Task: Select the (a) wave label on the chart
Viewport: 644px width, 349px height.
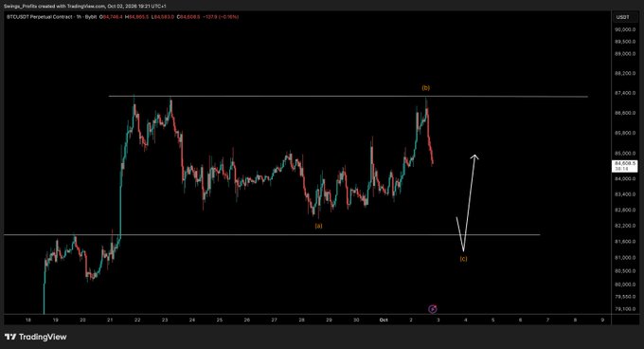Action: click(x=318, y=226)
